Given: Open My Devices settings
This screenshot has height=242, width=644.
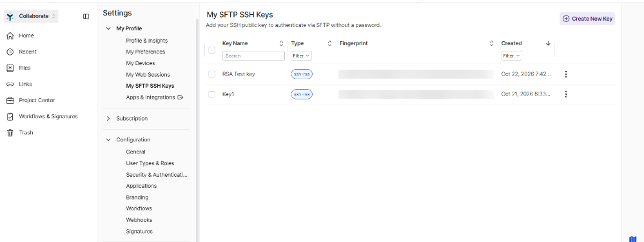Looking at the screenshot, I should (141, 63).
